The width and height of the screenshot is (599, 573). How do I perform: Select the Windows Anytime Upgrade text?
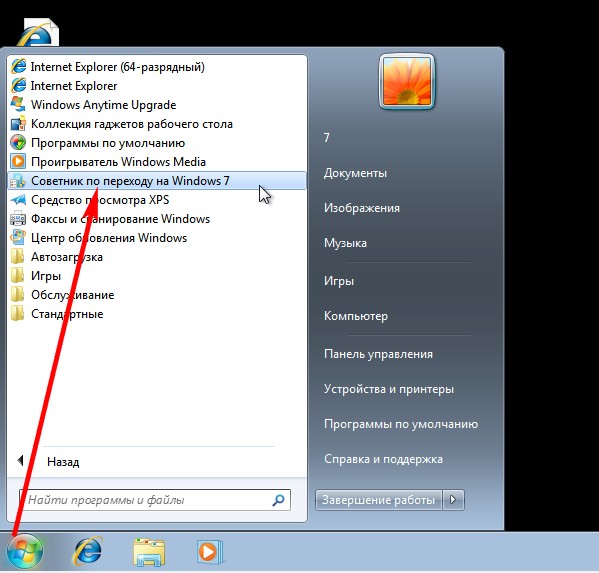[x=104, y=105]
